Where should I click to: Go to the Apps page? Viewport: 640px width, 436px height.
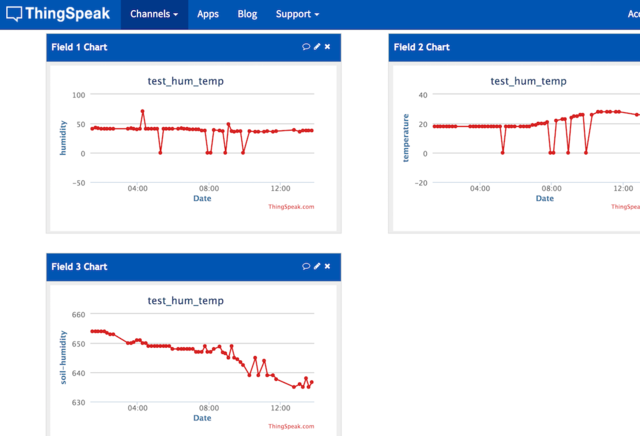(208, 14)
